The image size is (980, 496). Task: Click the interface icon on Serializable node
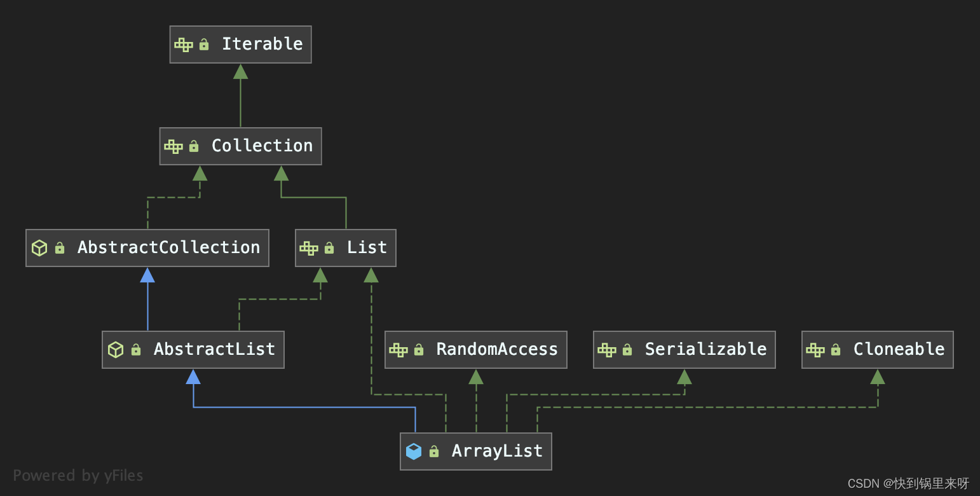point(607,350)
